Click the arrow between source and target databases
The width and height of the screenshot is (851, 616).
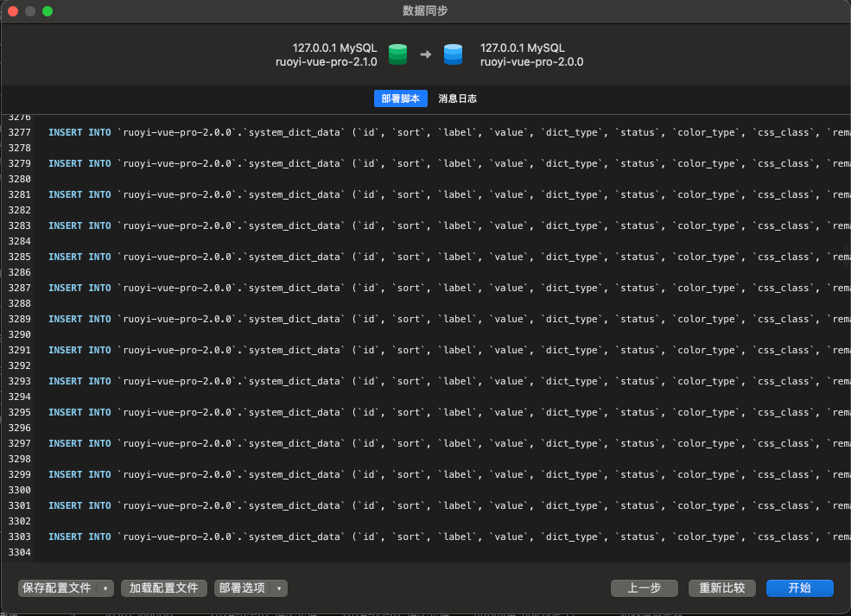point(425,55)
